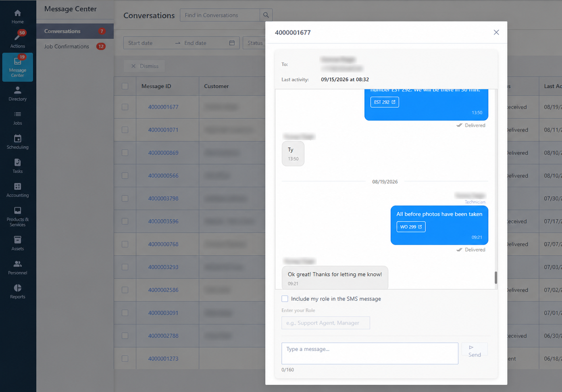Open Products & Services

click(17, 217)
